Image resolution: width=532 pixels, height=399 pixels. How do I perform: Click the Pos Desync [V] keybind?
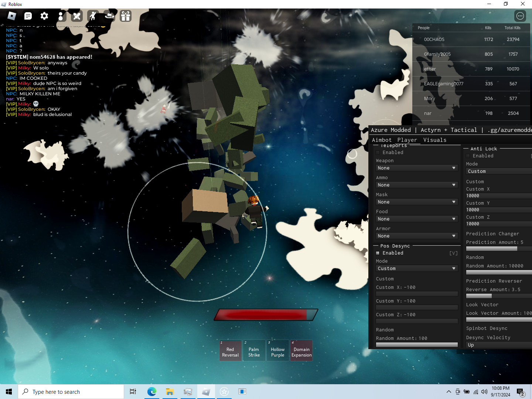453,253
